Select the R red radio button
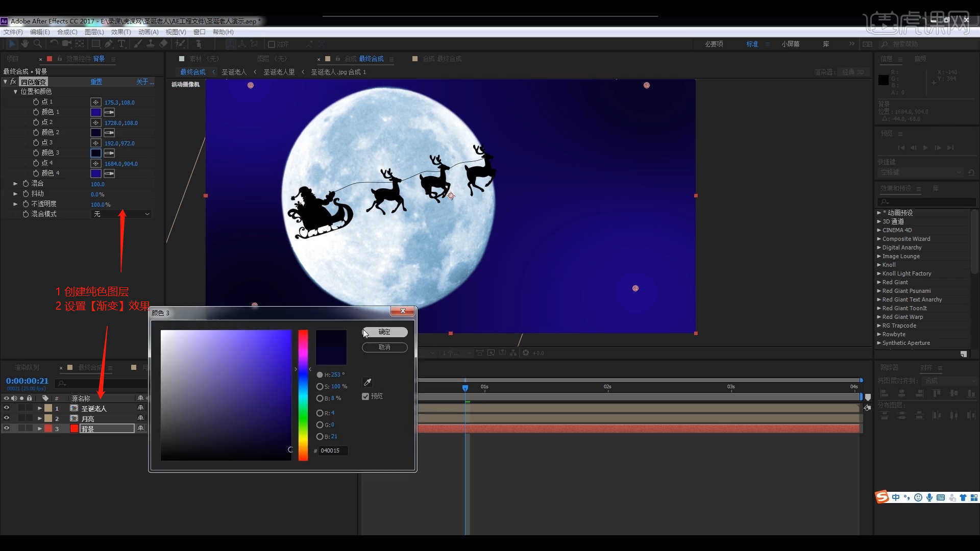The image size is (980, 551). point(320,413)
